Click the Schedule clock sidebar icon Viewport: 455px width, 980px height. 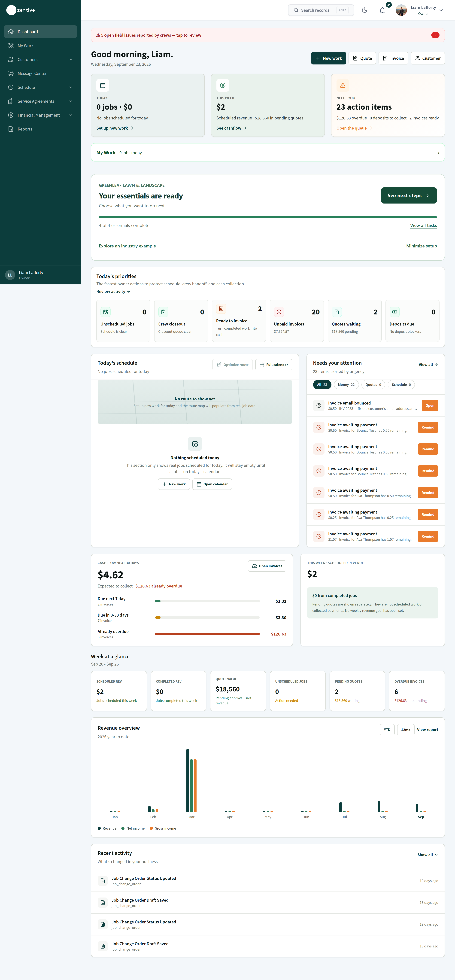[11, 87]
